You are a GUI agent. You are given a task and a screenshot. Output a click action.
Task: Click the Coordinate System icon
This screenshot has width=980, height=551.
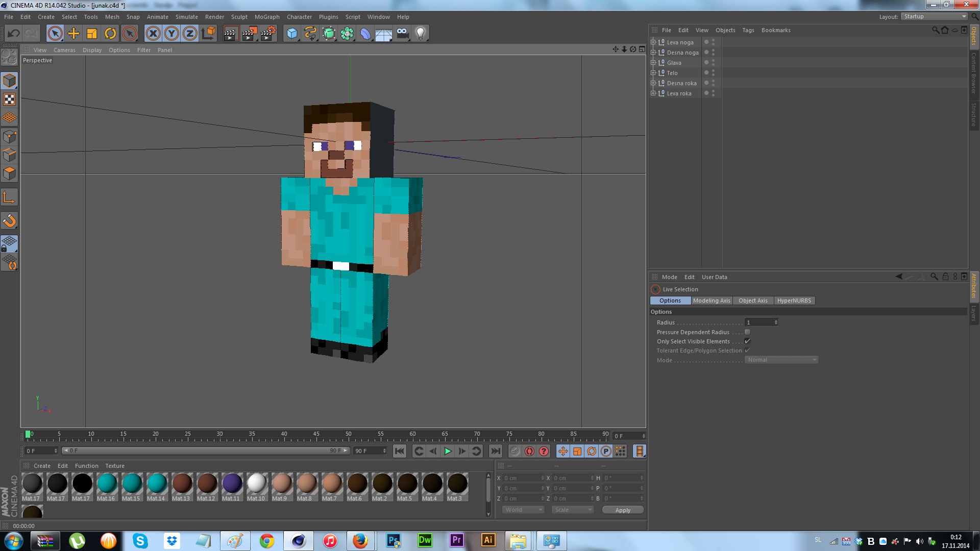click(x=208, y=34)
